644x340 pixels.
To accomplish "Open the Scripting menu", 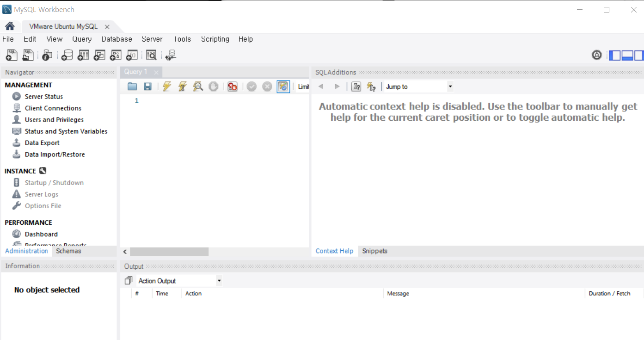I will pos(215,39).
